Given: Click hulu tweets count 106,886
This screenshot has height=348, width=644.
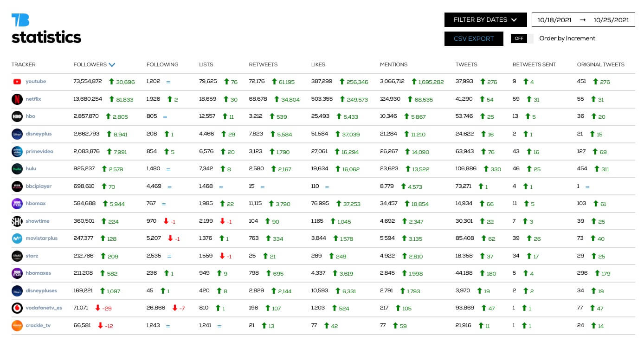Looking at the screenshot, I should (466, 168).
